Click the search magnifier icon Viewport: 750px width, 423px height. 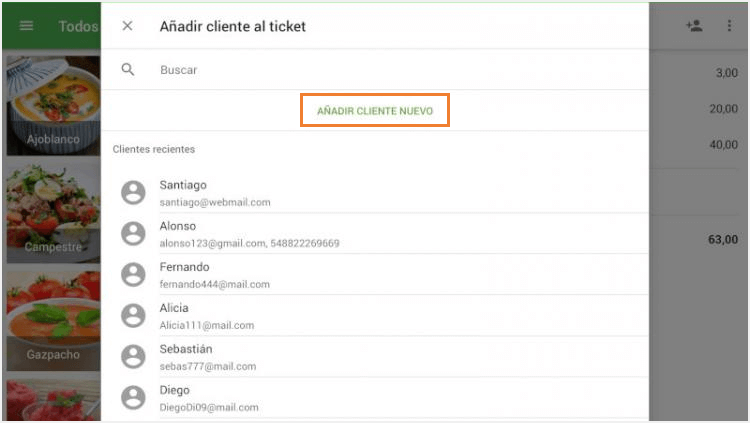click(128, 69)
